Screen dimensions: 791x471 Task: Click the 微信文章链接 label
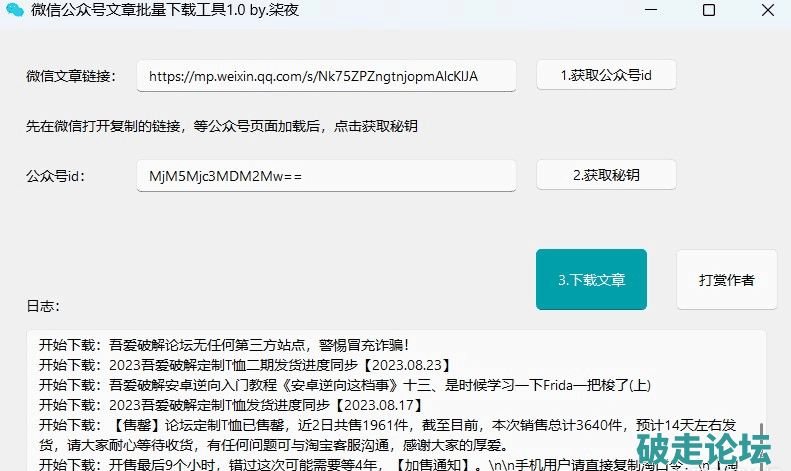[72, 76]
